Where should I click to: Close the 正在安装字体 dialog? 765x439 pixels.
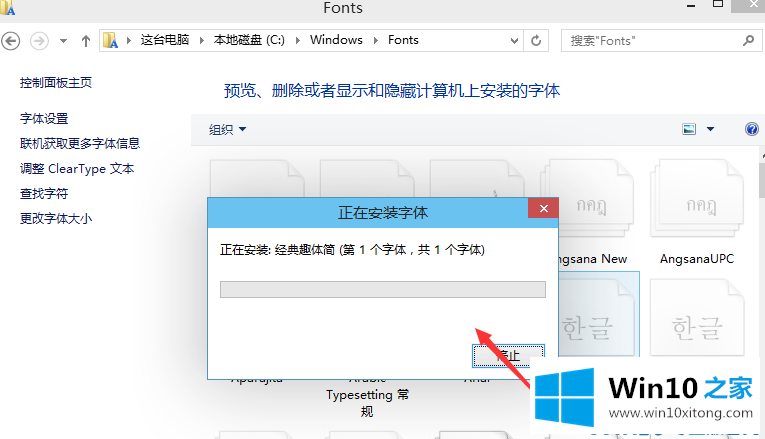coord(544,209)
